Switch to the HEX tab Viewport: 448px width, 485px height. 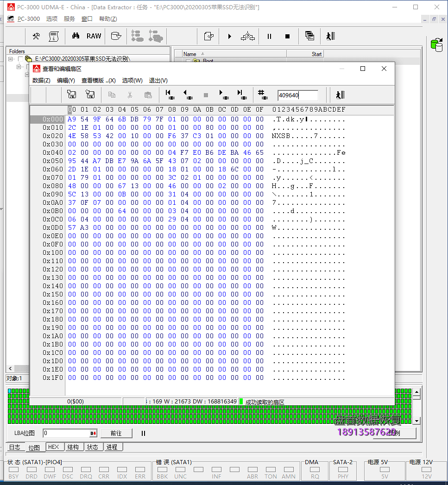point(54,447)
